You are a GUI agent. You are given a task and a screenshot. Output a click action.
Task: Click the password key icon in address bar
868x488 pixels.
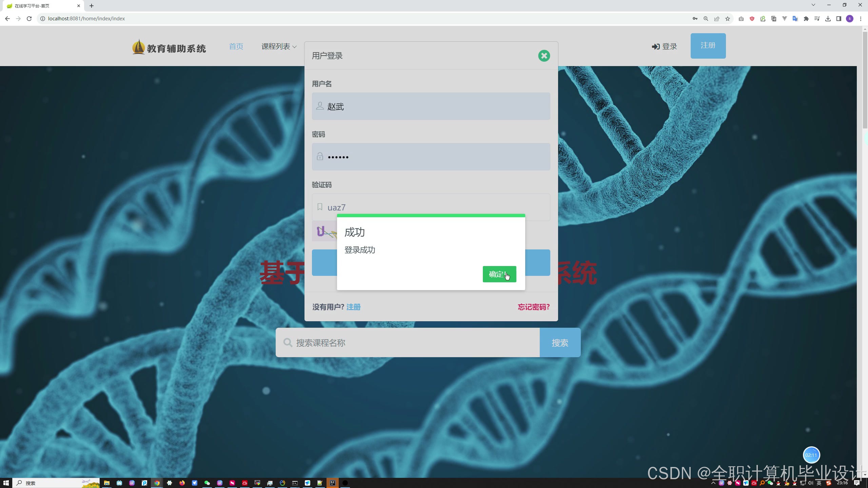pos(695,19)
